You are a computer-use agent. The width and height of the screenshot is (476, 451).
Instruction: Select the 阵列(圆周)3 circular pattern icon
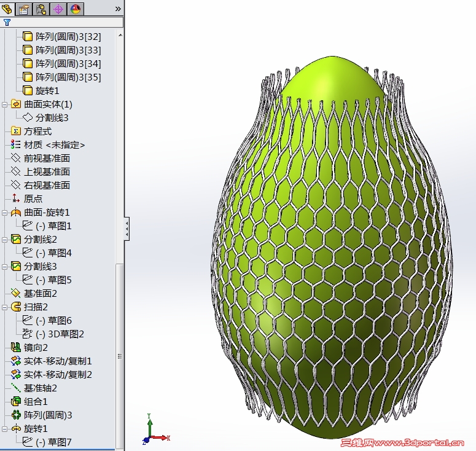[x=16, y=415]
